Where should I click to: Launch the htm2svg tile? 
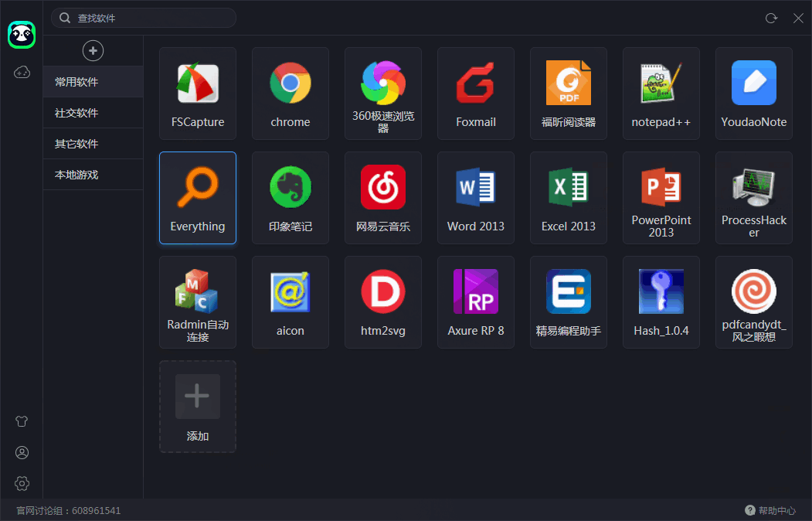pyautogui.click(x=382, y=302)
